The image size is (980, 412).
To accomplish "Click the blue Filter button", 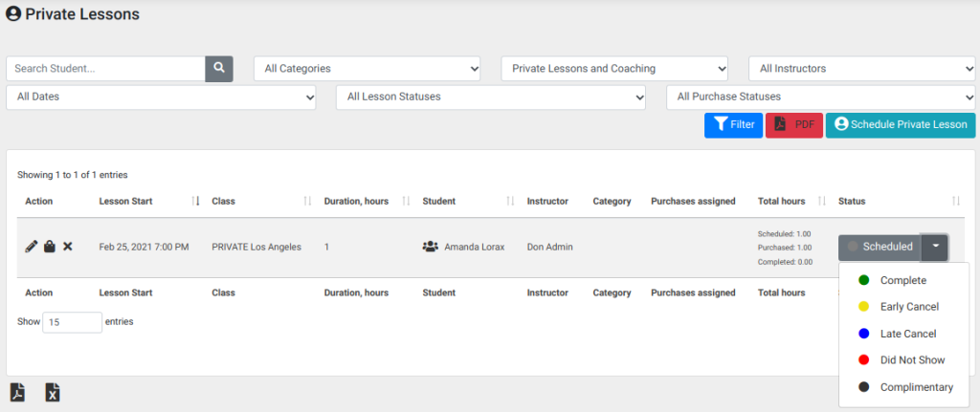I will 733,125.
